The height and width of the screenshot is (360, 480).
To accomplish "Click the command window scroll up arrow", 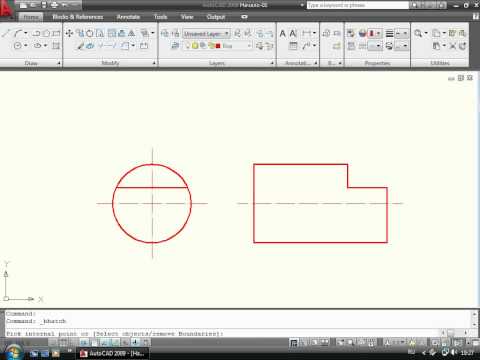I will click(x=475, y=314).
